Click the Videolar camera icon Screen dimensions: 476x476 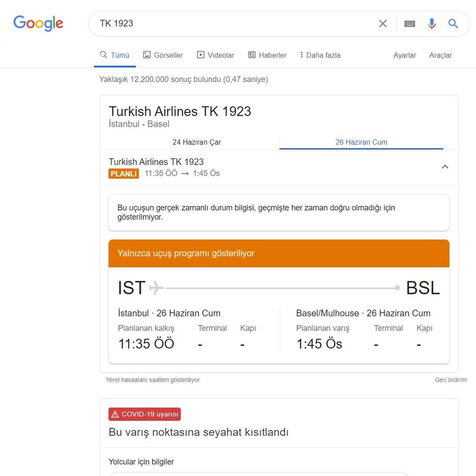coord(201,55)
